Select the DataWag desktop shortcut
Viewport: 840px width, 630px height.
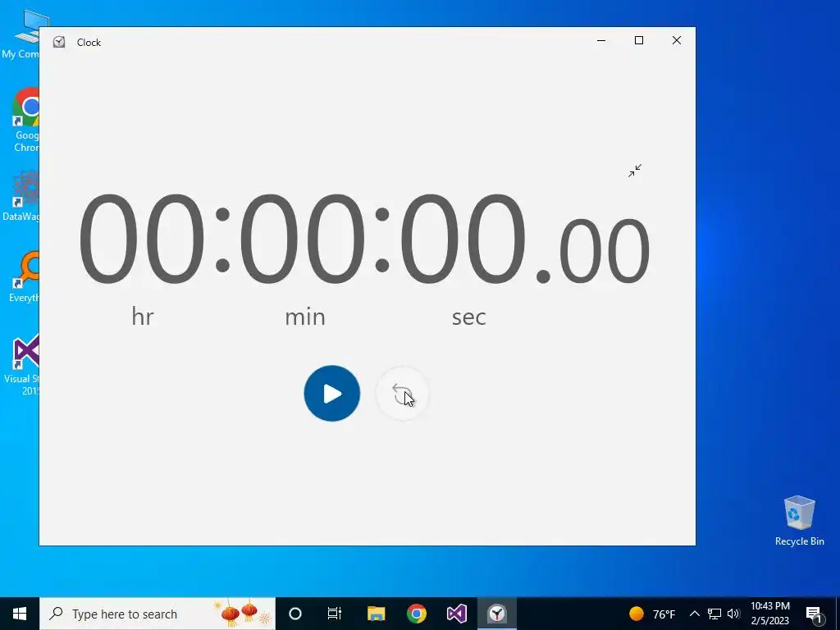[21, 196]
